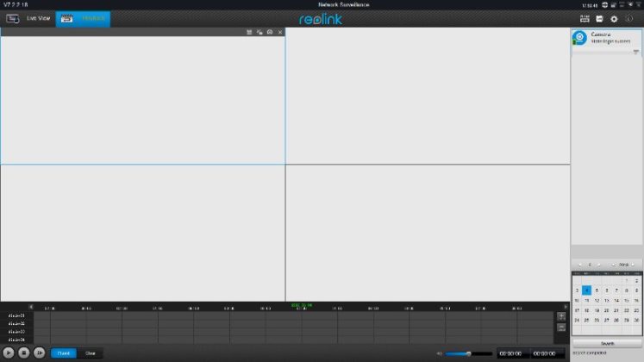
Task: Select the bottom-right video pane
Action: (x=428, y=233)
